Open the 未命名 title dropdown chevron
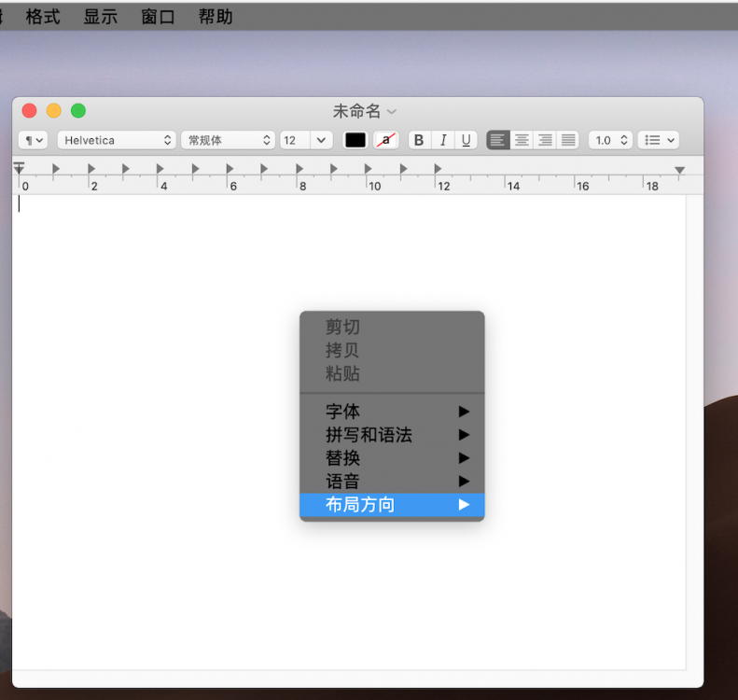Screen dimensions: 738x700 [x=392, y=112]
